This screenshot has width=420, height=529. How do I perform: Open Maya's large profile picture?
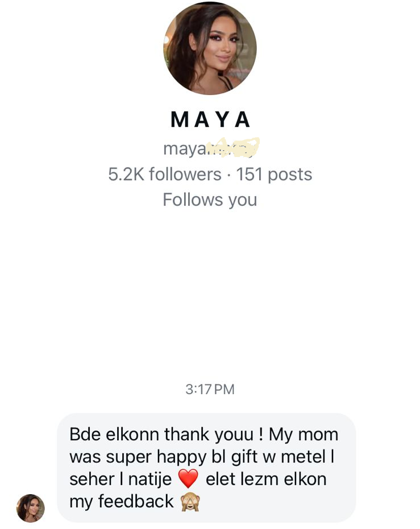coord(210,48)
